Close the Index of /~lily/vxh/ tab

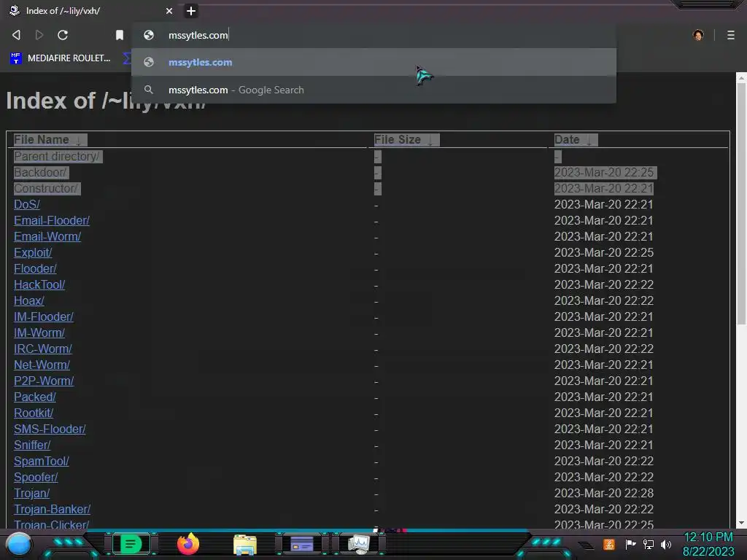coord(169,10)
